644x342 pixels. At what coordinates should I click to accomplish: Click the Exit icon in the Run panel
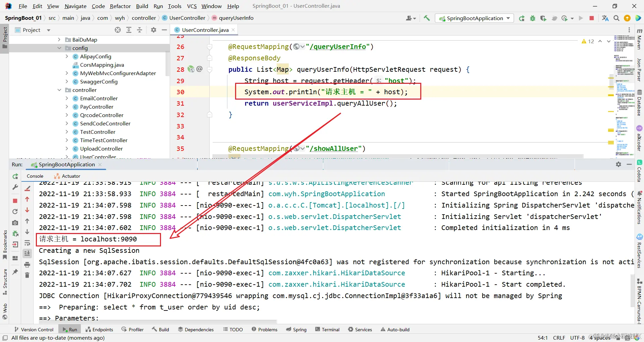(x=15, y=244)
